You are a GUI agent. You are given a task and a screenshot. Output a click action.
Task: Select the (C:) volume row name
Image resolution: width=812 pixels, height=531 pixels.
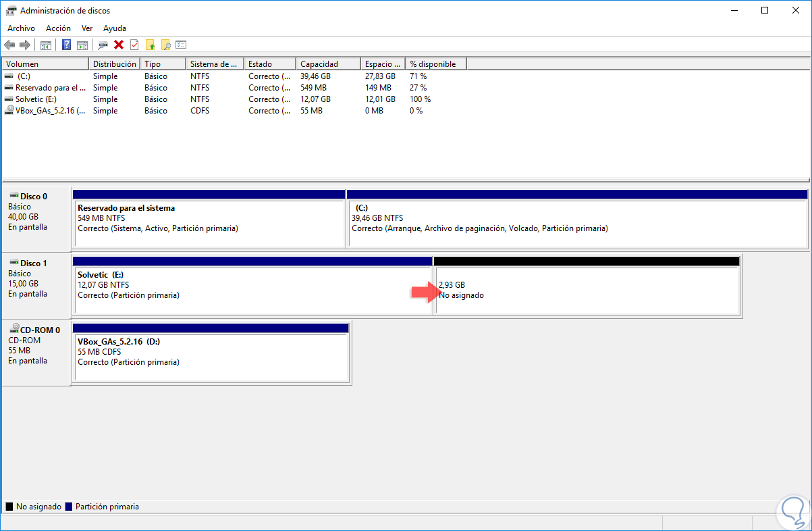tap(24, 76)
